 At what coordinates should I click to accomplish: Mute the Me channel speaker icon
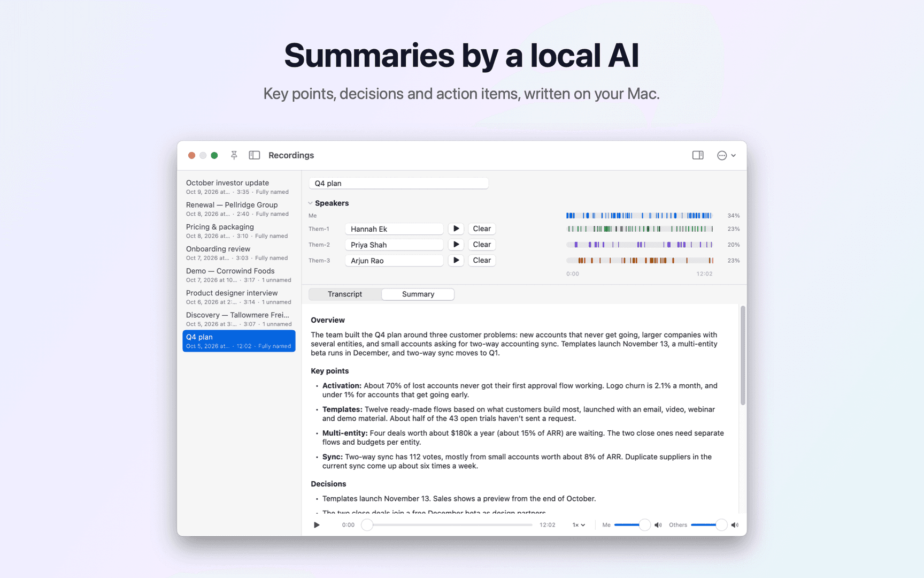click(x=658, y=525)
